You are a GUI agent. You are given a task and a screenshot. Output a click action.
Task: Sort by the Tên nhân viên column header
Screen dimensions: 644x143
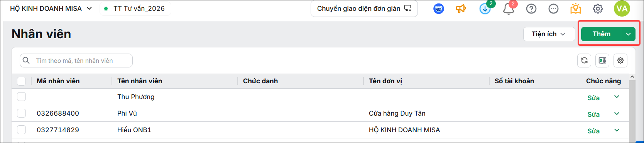pos(140,81)
